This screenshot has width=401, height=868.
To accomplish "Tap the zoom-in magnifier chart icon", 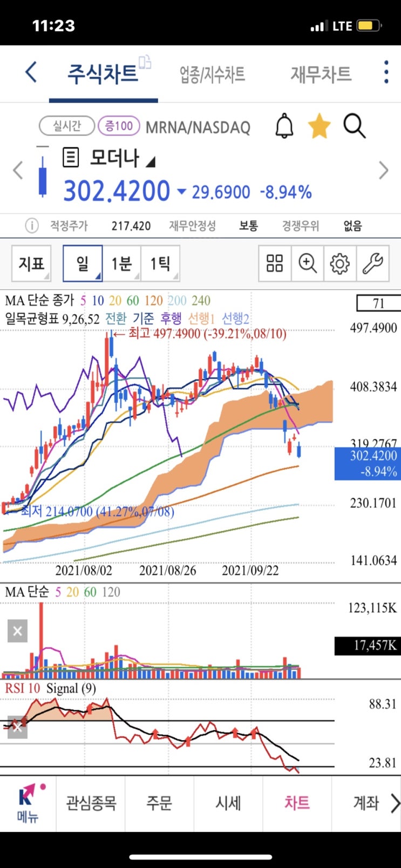I will pyautogui.click(x=308, y=263).
